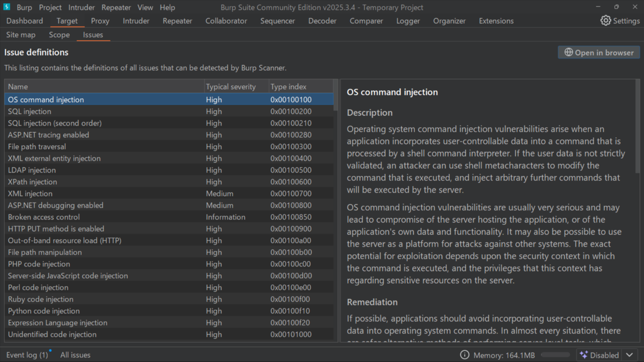Select the Perl code injection row

click(169, 287)
